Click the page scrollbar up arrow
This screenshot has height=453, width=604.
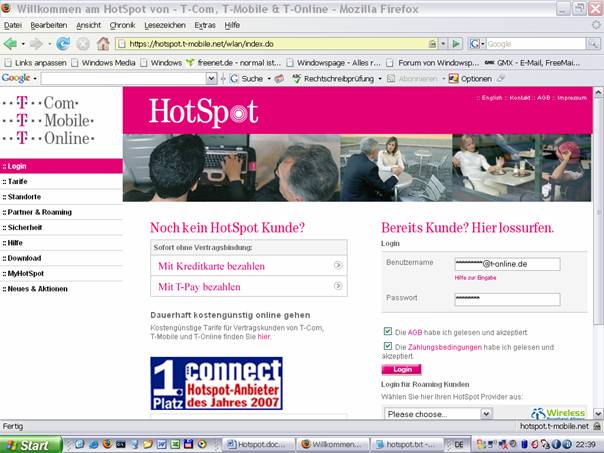pyautogui.click(x=598, y=92)
